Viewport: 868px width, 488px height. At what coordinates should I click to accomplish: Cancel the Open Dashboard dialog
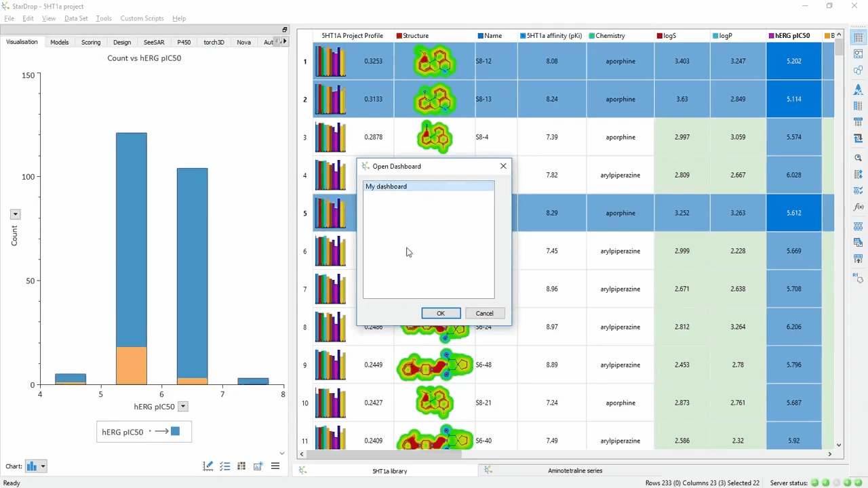pyautogui.click(x=484, y=313)
